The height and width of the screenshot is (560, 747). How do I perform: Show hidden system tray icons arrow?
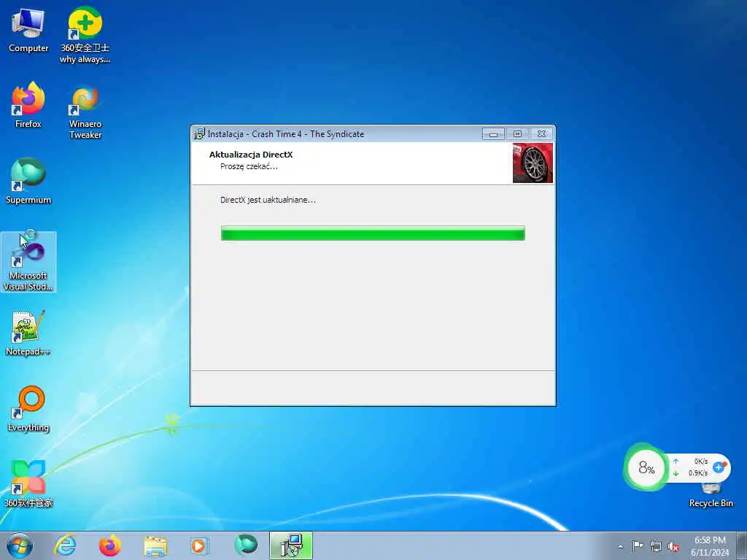tap(620, 546)
